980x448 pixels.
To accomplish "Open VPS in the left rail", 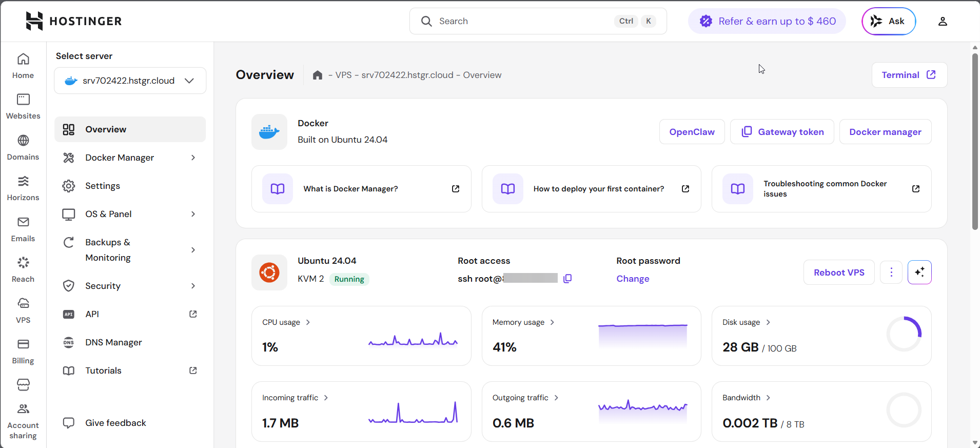I will pyautogui.click(x=23, y=311).
